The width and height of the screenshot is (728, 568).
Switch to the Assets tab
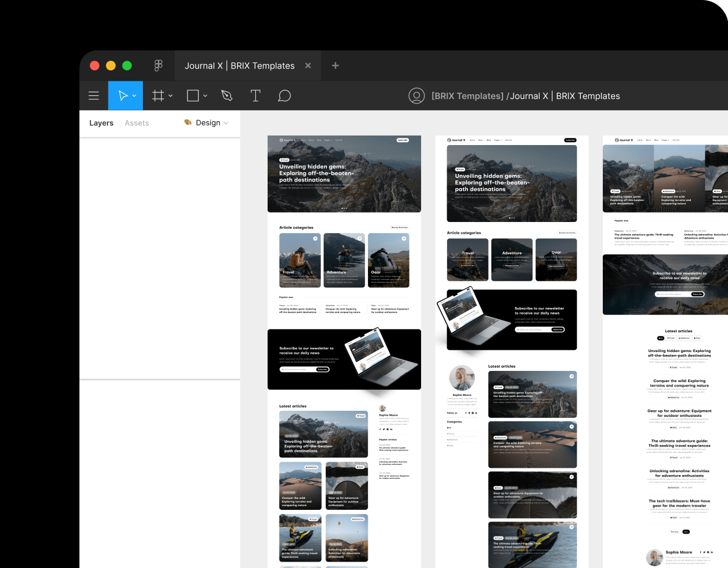coord(137,123)
